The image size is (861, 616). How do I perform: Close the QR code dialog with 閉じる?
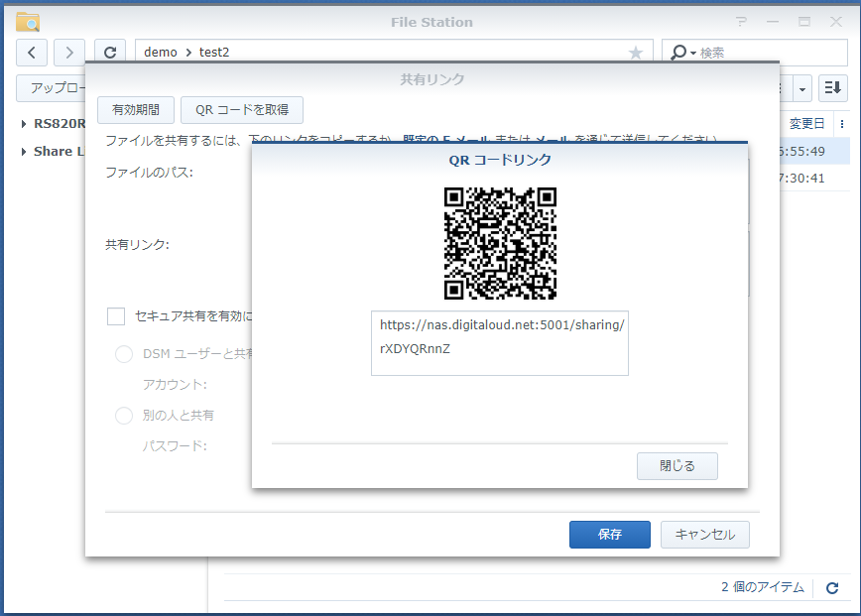click(677, 466)
